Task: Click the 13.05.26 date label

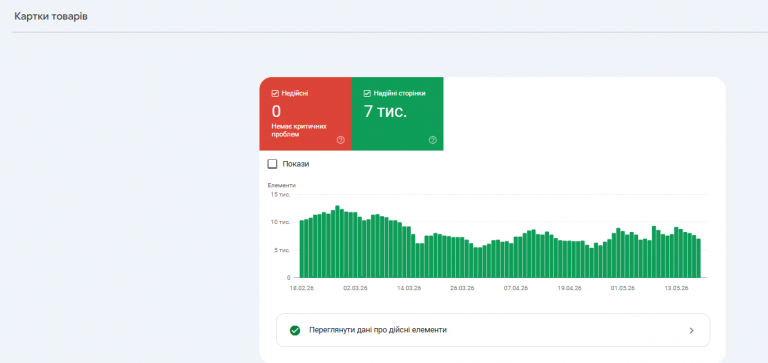Action: [677, 288]
